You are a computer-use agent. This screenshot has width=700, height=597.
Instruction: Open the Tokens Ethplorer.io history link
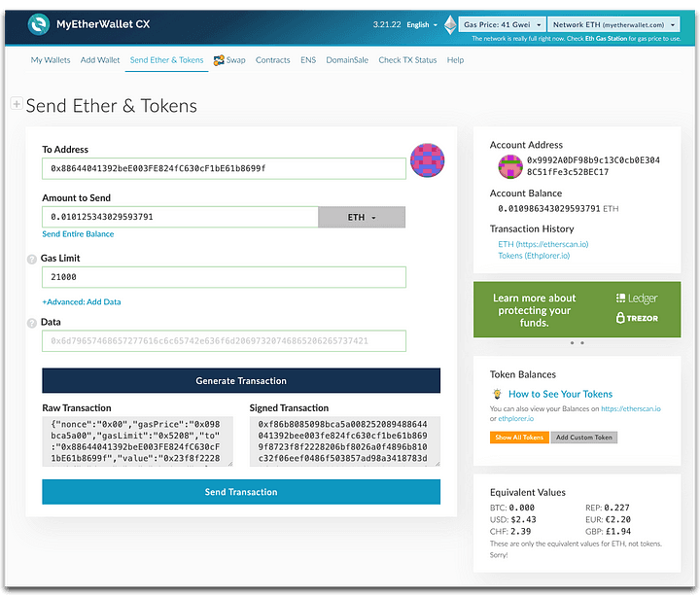(x=534, y=256)
